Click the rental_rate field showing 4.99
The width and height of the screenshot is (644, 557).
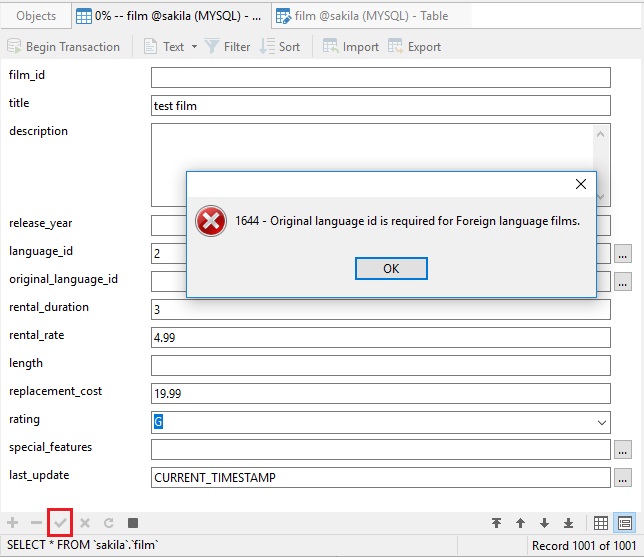(x=381, y=337)
